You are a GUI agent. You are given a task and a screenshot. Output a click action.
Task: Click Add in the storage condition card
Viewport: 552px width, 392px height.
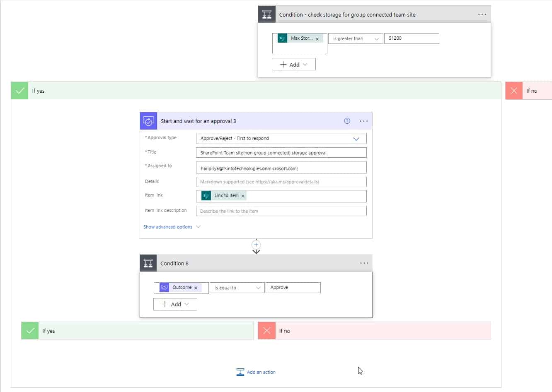click(x=294, y=64)
